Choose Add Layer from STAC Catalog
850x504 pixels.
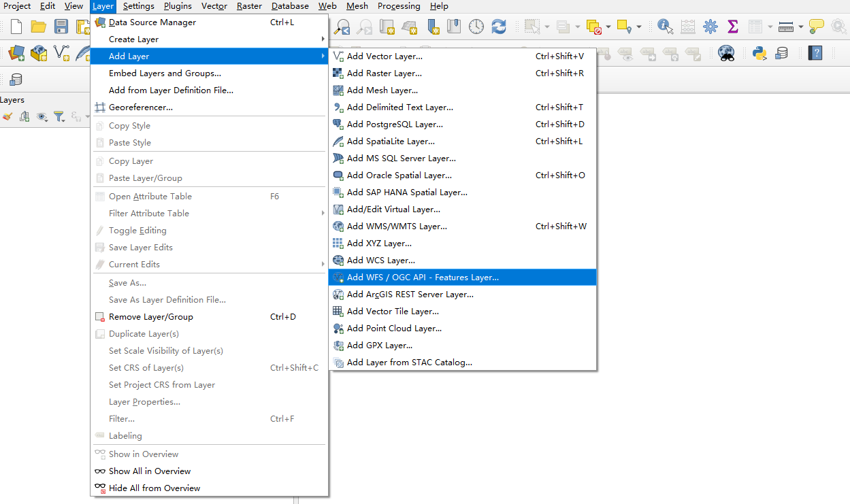(462, 362)
